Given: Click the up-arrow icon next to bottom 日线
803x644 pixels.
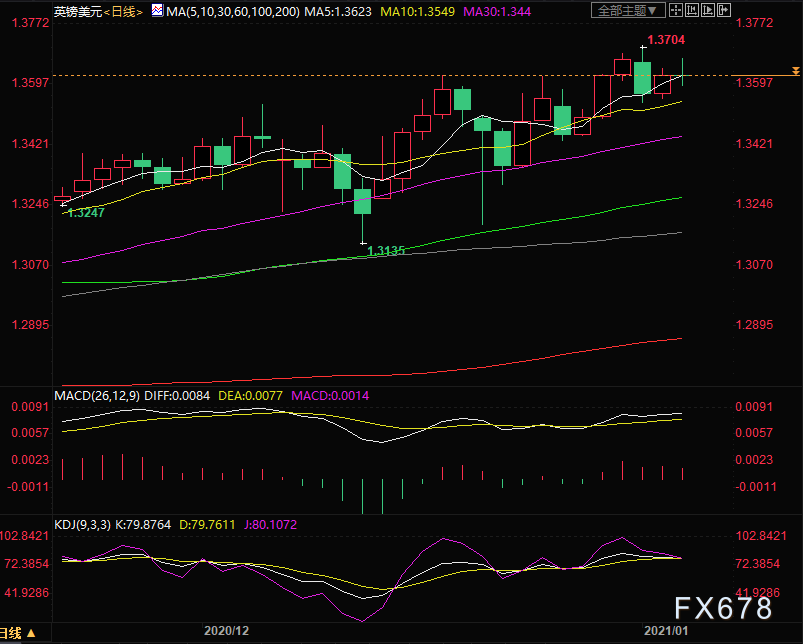Looking at the screenshot, I should (x=31, y=634).
